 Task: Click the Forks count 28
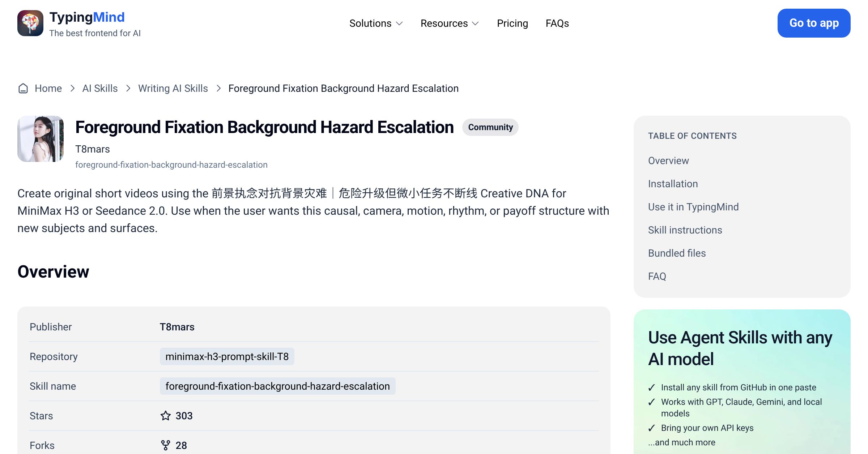[181, 445]
